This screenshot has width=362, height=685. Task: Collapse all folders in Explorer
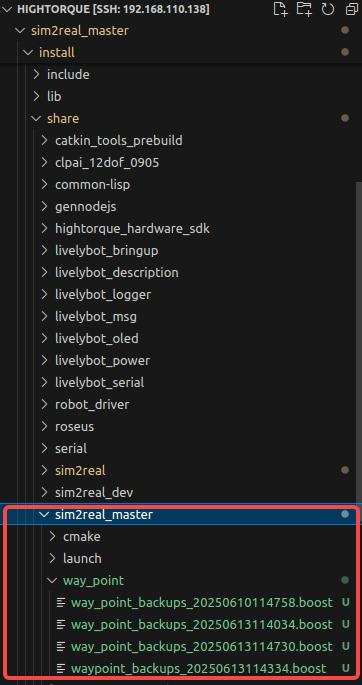[352, 9]
